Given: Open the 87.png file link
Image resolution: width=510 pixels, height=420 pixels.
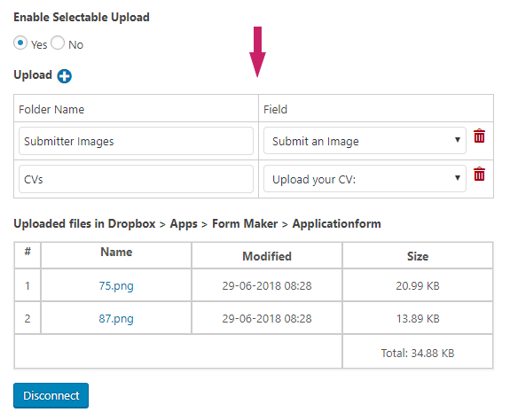Looking at the screenshot, I should [116, 319].
